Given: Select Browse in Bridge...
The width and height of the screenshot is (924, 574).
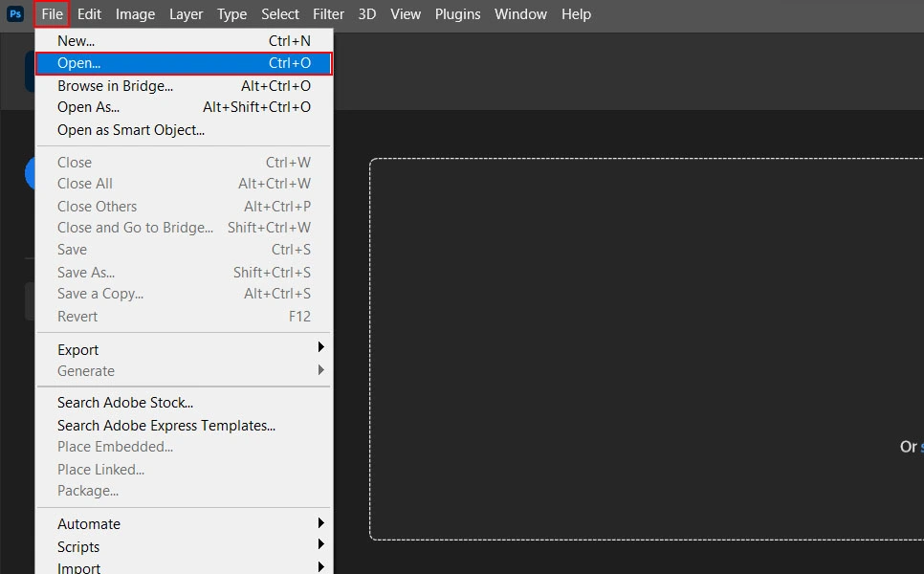Looking at the screenshot, I should tap(184, 85).
